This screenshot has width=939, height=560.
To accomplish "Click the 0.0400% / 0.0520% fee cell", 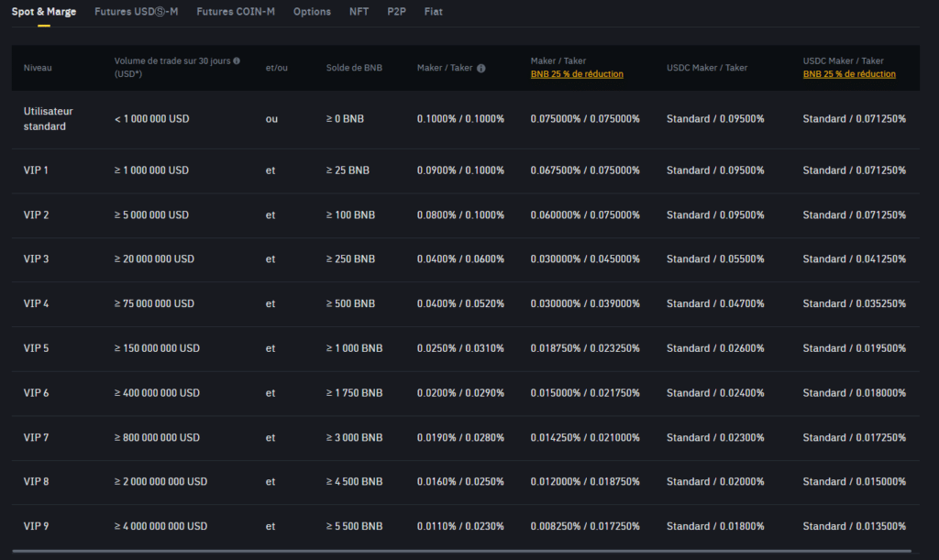I will point(460,303).
